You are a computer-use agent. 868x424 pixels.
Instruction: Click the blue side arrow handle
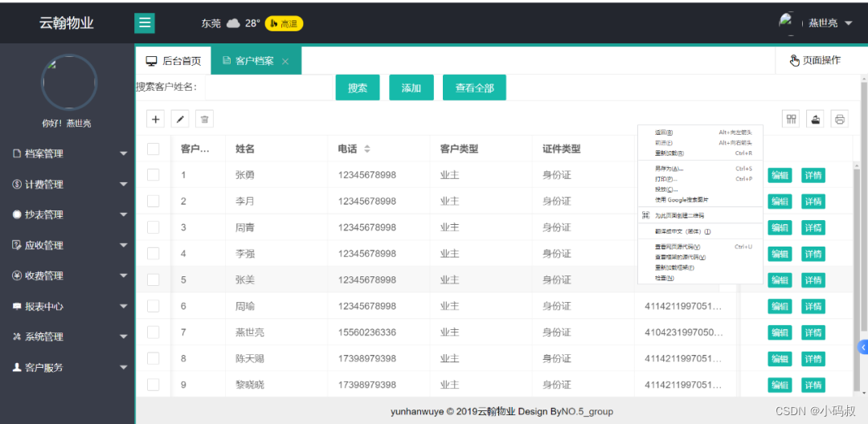862,347
